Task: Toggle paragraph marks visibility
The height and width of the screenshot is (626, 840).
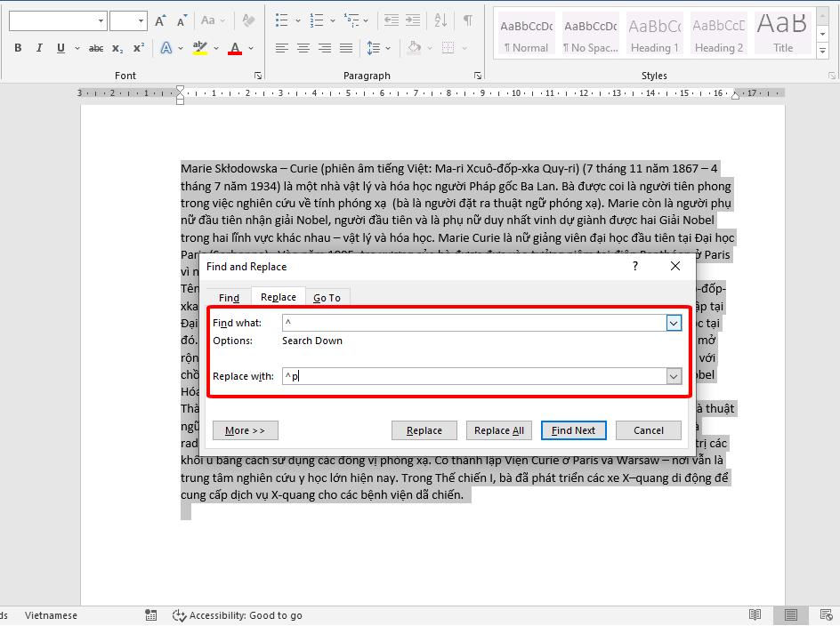Action: pyautogui.click(x=467, y=20)
